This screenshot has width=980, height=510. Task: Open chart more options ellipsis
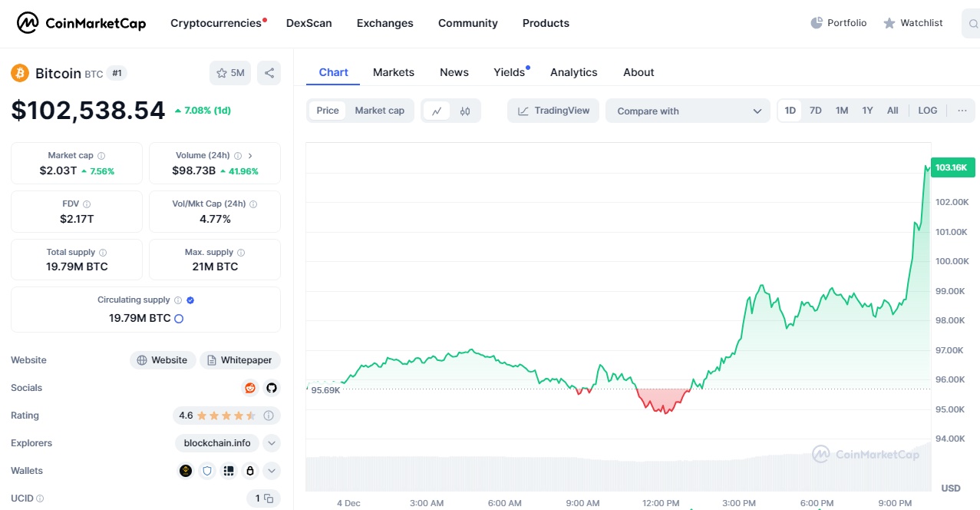pos(962,111)
